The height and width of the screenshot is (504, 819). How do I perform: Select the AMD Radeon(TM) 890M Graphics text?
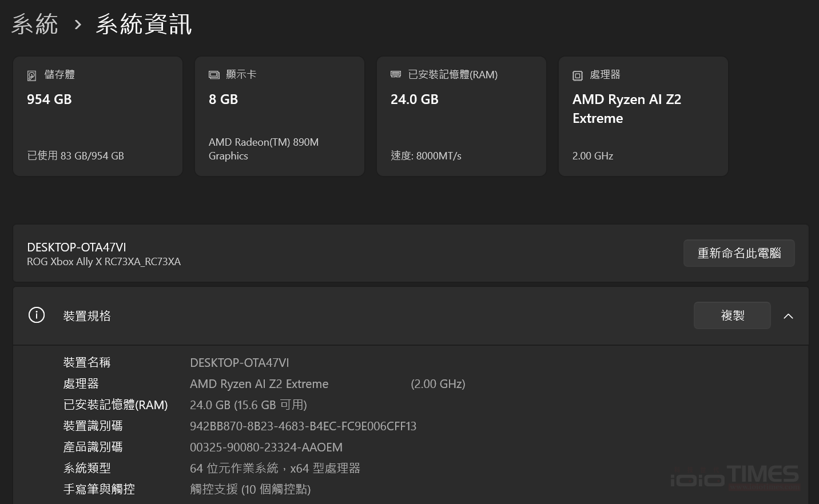coord(264,149)
